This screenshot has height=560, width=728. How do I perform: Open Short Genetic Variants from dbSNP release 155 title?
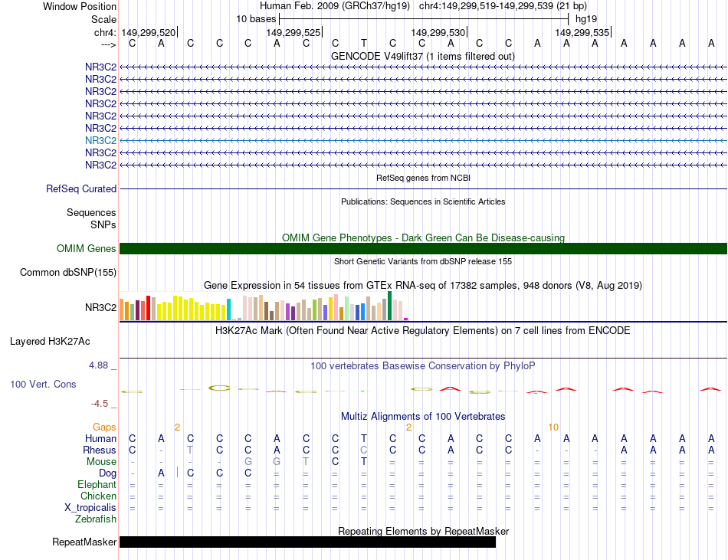coord(423,261)
